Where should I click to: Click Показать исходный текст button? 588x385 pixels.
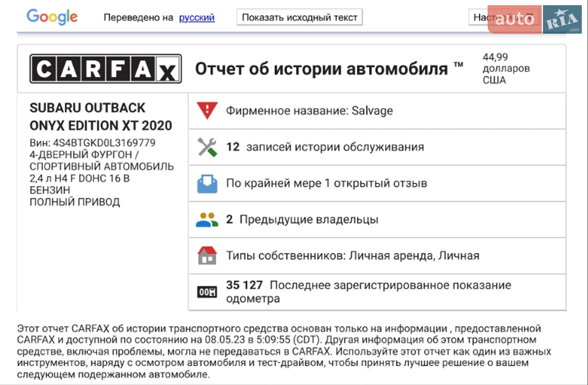[300, 17]
